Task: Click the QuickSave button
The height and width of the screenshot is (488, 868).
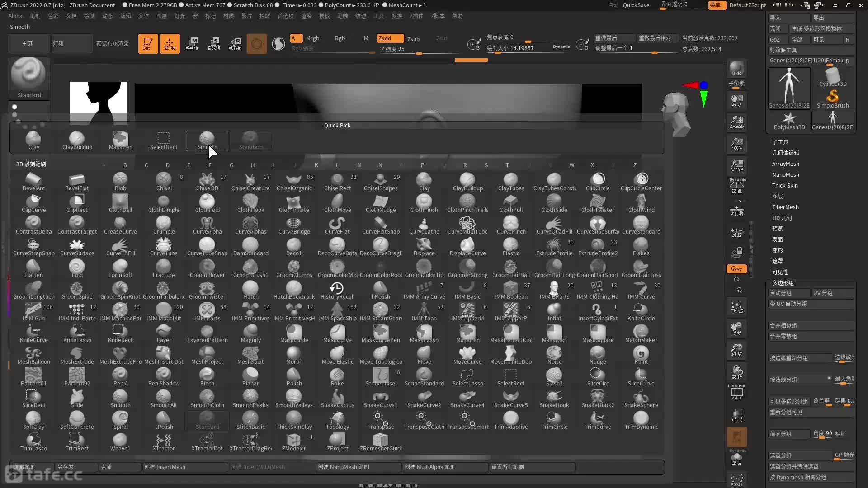Action: click(636, 5)
